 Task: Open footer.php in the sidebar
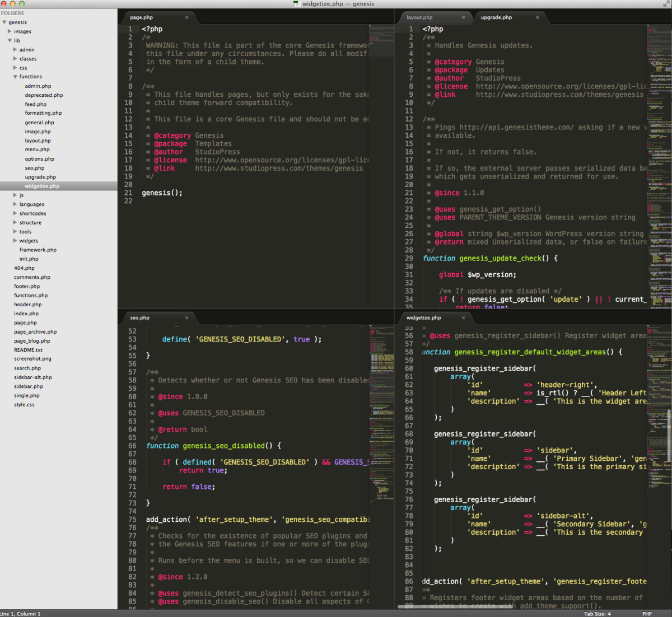(x=27, y=286)
